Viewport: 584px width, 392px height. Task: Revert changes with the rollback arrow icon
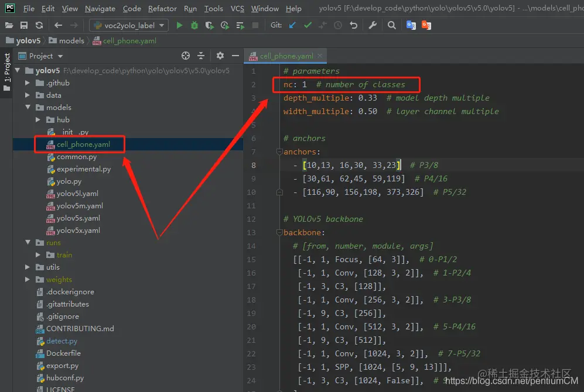click(353, 25)
